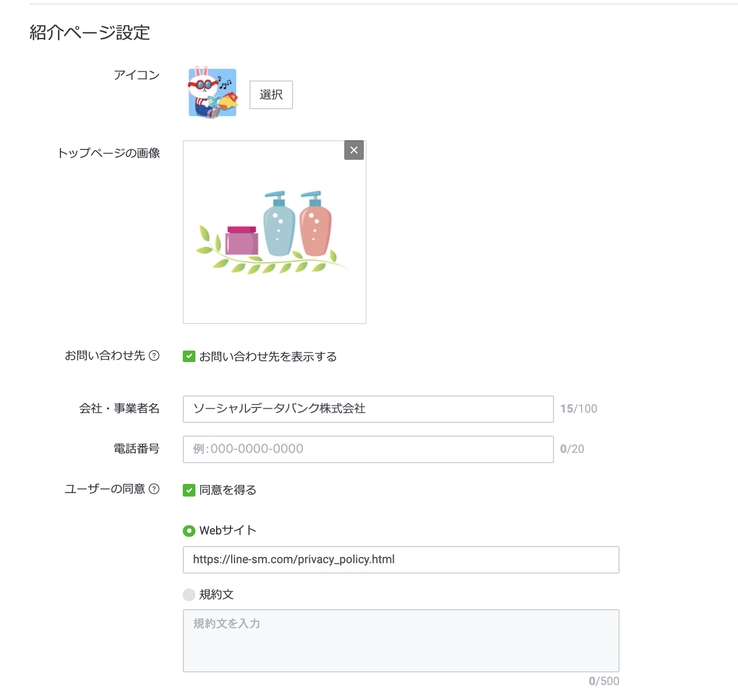Focus the 会社・事業者名 text field
738x700 pixels.
click(368, 409)
